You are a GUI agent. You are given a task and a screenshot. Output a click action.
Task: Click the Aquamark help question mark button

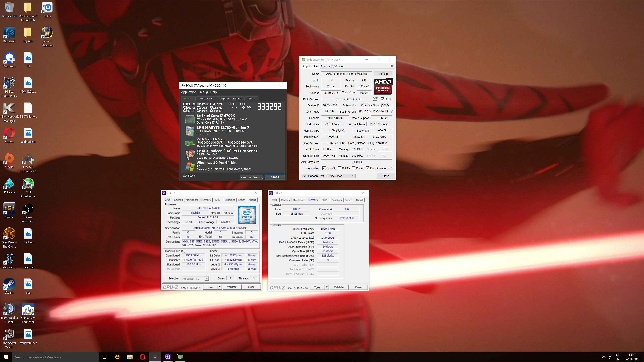[269, 85]
